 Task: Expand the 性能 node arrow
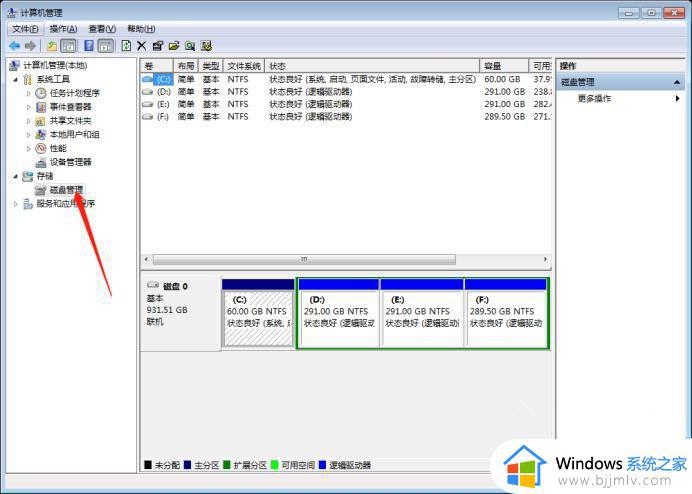pyautogui.click(x=29, y=148)
